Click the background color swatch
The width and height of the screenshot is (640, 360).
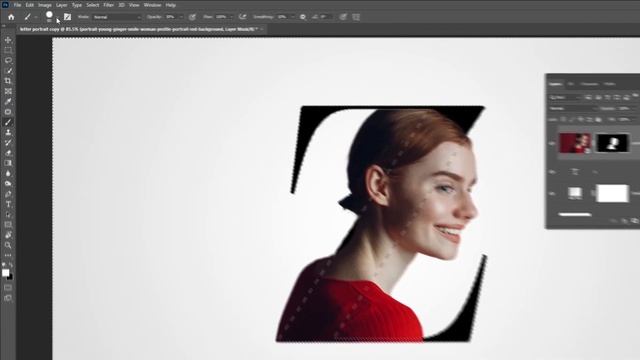[10, 278]
